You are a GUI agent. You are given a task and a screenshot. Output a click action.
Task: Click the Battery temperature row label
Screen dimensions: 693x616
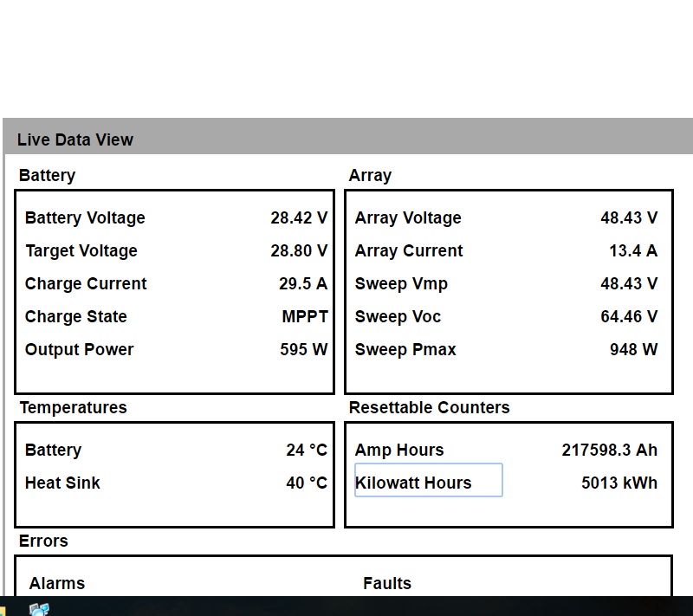click(54, 451)
